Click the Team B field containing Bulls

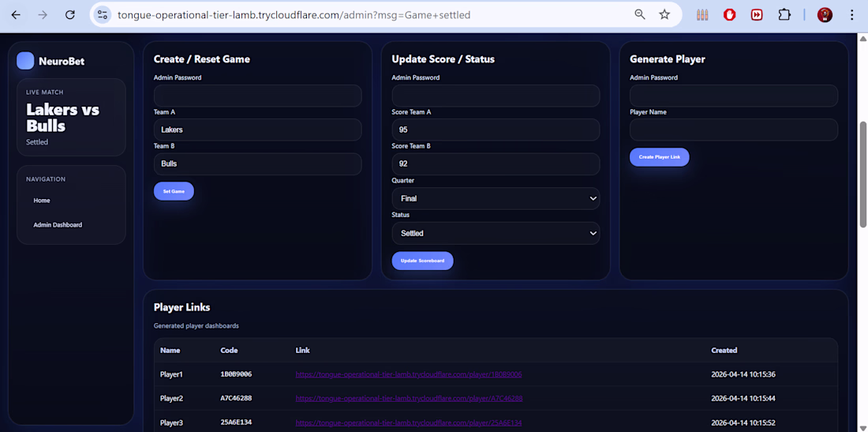point(257,164)
